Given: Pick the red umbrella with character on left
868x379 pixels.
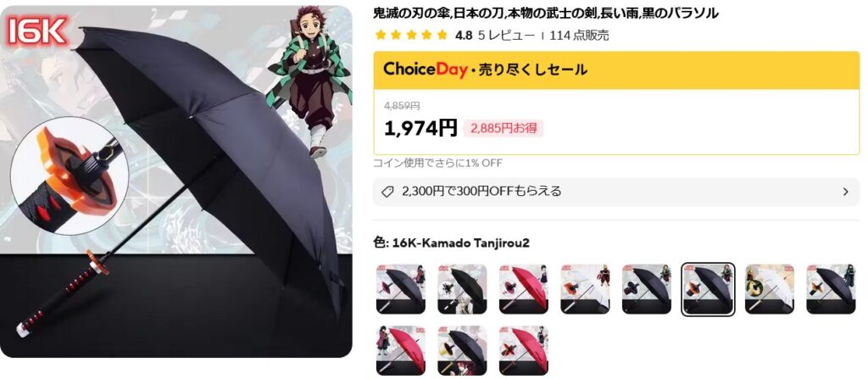Looking at the screenshot, I should point(401,351).
